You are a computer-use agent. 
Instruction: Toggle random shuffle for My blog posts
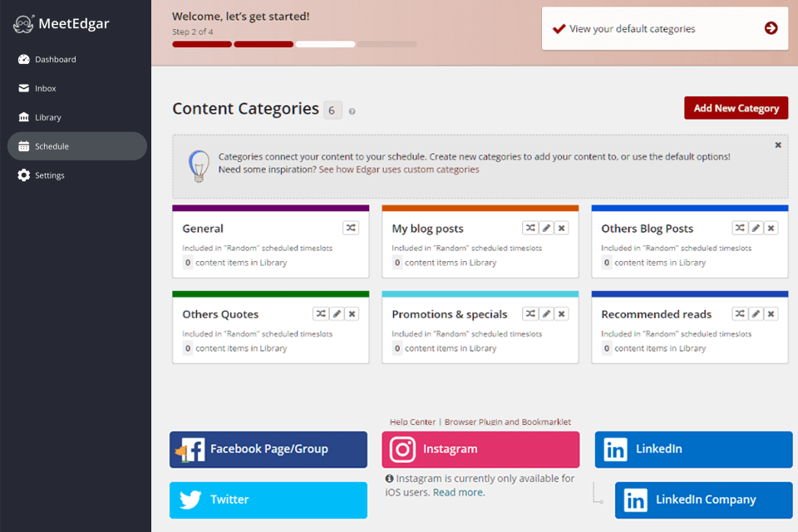point(530,228)
